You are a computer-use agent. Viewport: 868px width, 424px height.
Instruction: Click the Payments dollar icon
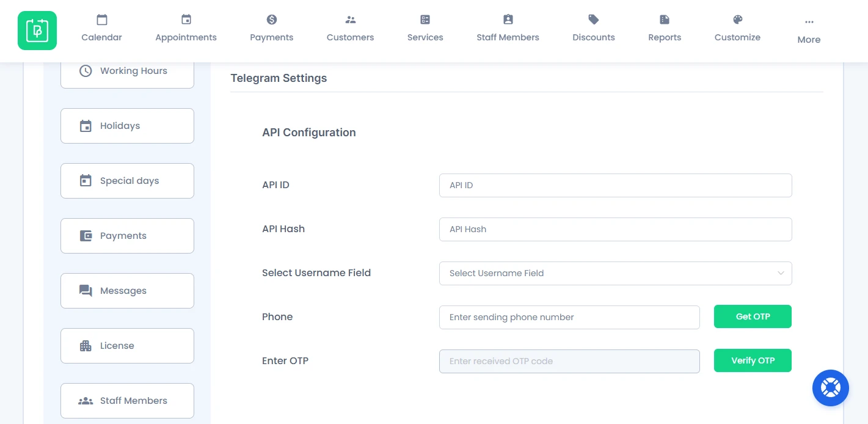point(272,20)
